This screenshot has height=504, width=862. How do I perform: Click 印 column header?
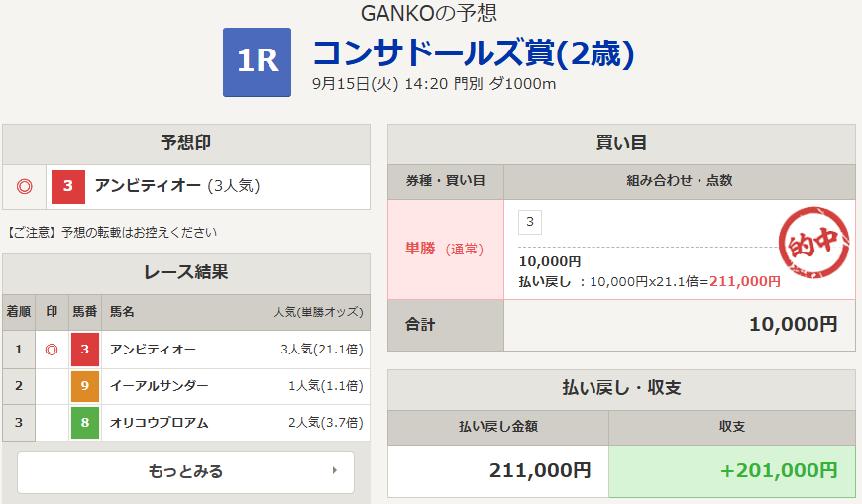52,312
